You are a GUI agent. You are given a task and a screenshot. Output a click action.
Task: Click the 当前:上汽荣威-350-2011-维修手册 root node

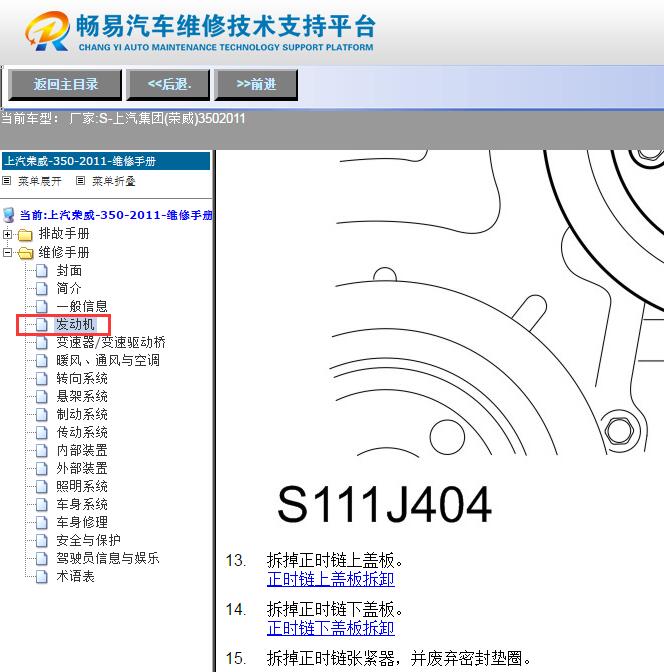pos(116,215)
